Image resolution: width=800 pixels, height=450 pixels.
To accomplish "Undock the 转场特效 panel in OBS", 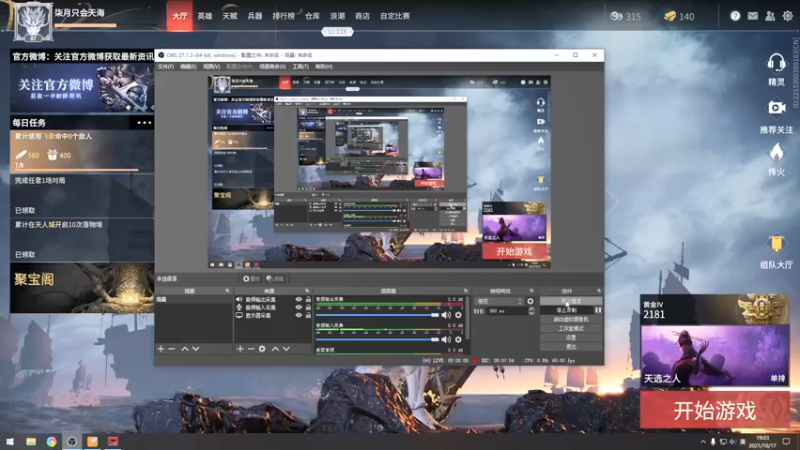I will coord(531,291).
